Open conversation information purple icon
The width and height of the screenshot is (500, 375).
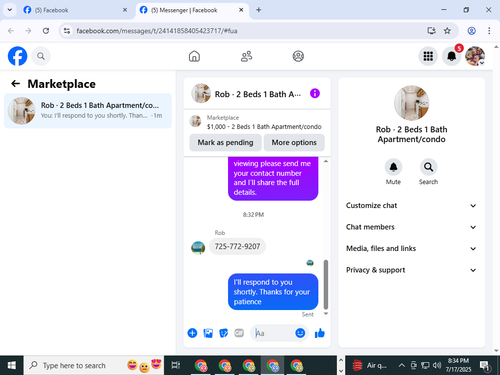pyautogui.click(x=315, y=93)
